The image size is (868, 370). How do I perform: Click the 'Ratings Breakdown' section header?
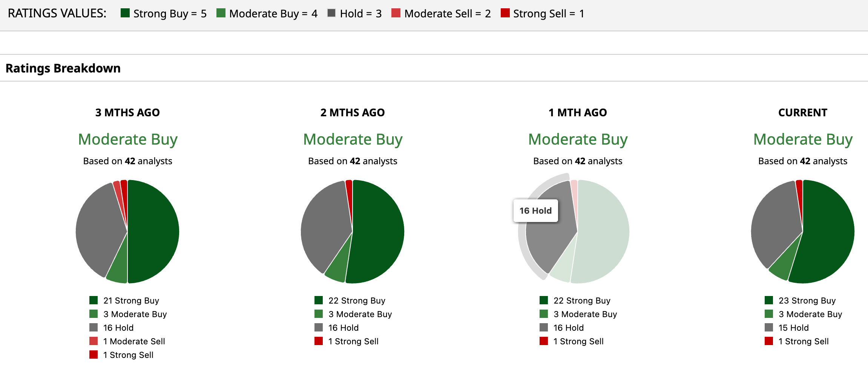click(x=63, y=68)
